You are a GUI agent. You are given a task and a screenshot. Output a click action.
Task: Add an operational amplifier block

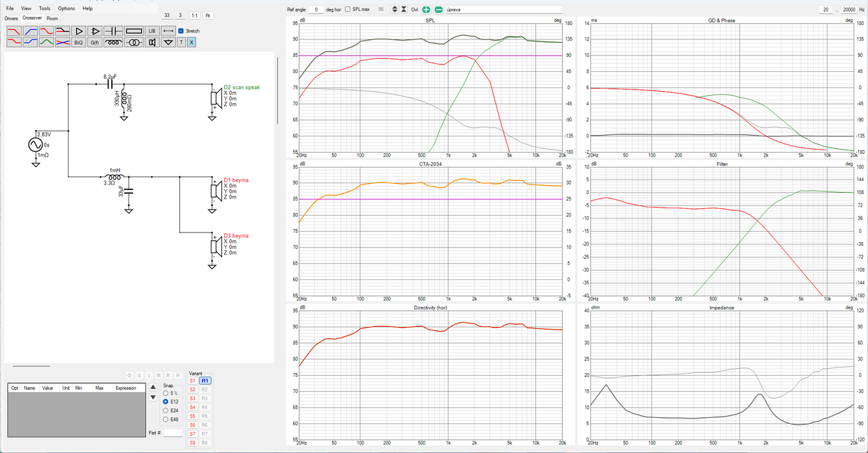[95, 31]
